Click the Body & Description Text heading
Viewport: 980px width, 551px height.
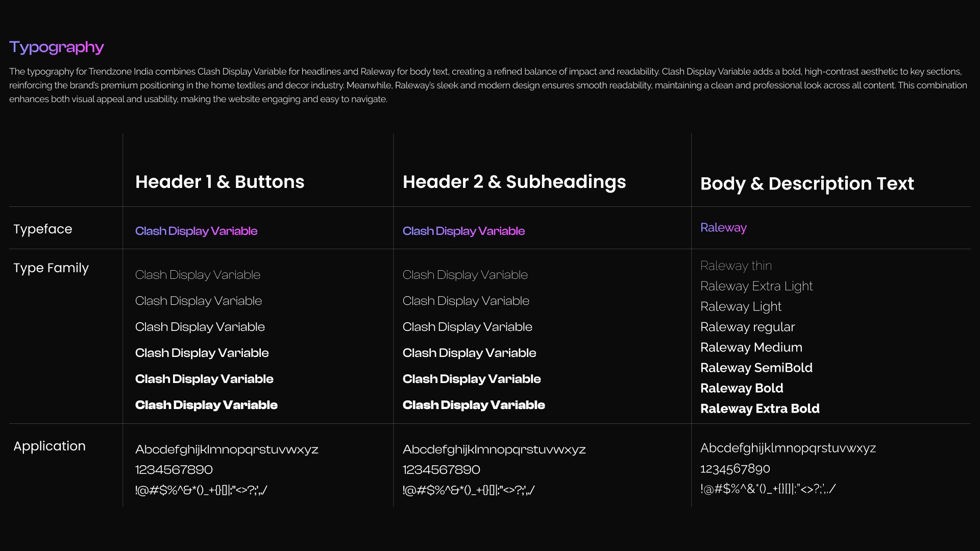[806, 183]
